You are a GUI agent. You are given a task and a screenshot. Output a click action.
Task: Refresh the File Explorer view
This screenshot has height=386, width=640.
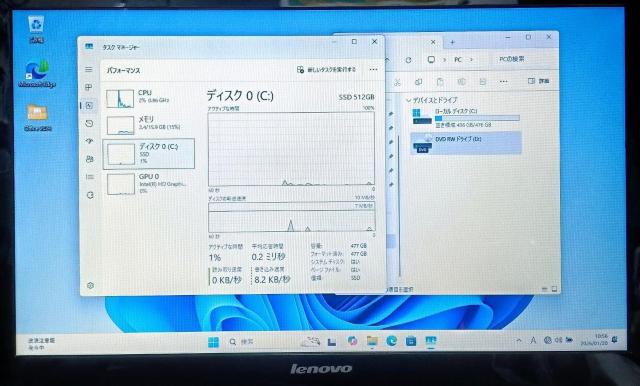(x=408, y=60)
